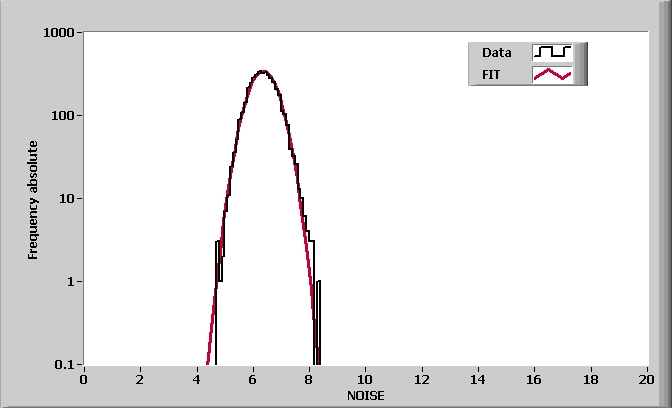The height and width of the screenshot is (408, 672).
Task: Click the peak of the histogram curve
Action: [262, 71]
